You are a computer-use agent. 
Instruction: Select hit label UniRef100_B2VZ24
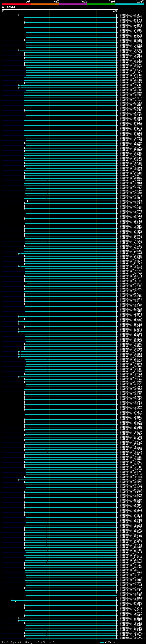[x=131, y=309]
